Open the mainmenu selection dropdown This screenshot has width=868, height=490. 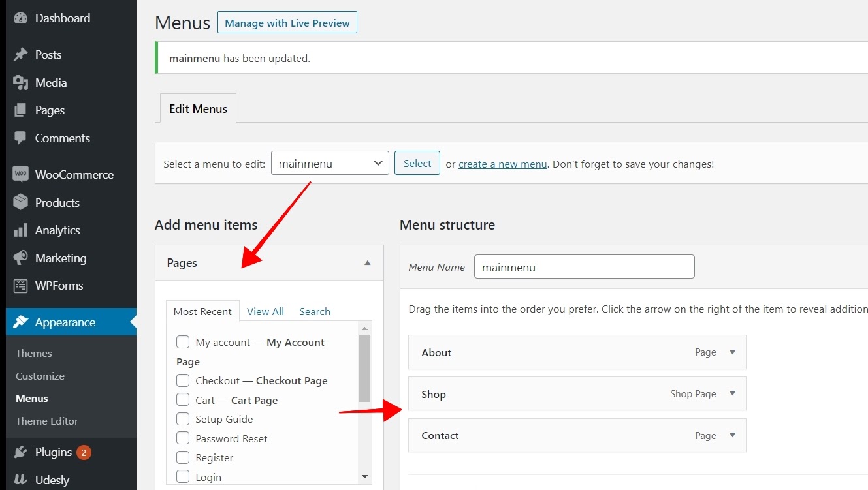pyautogui.click(x=330, y=163)
